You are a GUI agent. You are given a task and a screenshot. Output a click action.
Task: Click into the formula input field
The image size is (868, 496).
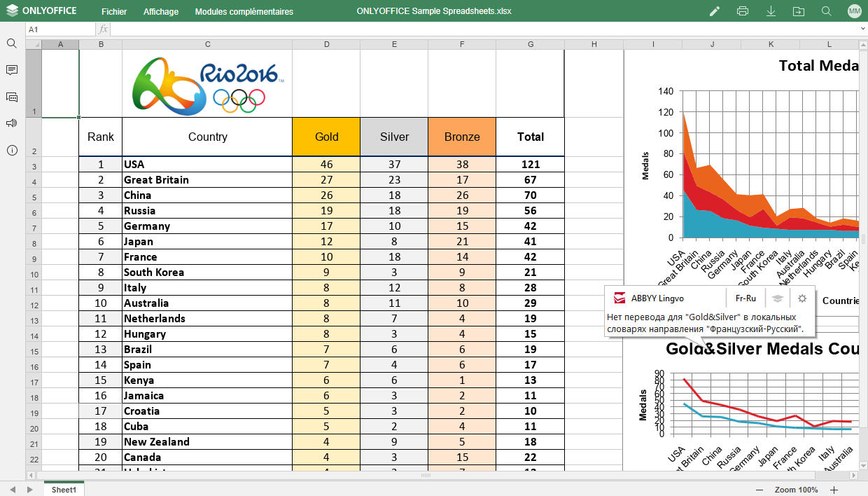coord(484,29)
